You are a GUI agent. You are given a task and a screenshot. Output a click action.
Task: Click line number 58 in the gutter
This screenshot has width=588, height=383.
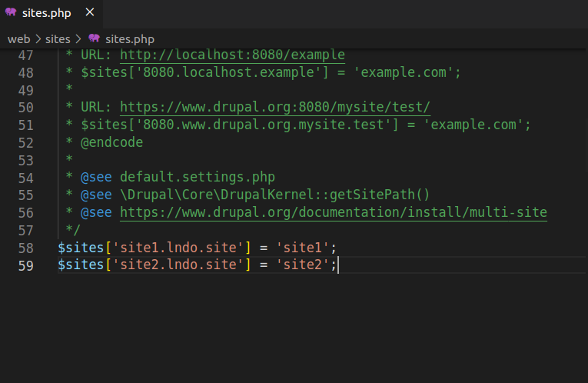coord(25,247)
